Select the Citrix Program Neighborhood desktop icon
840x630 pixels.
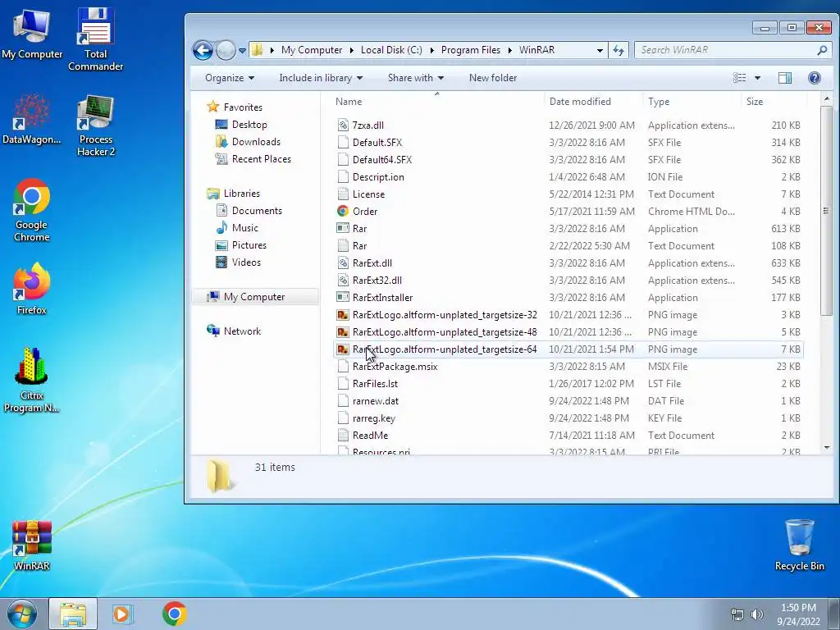32,379
